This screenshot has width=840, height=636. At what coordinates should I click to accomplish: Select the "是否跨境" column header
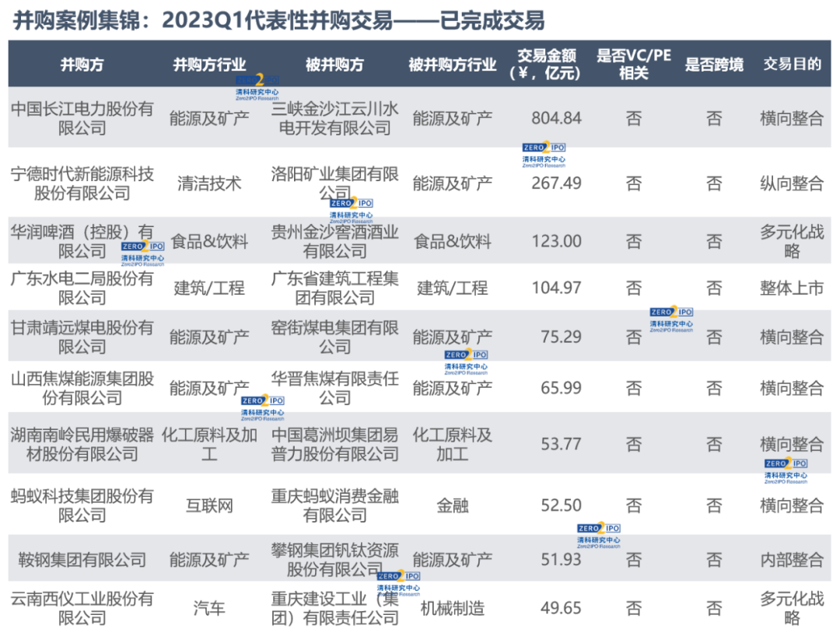pos(714,65)
